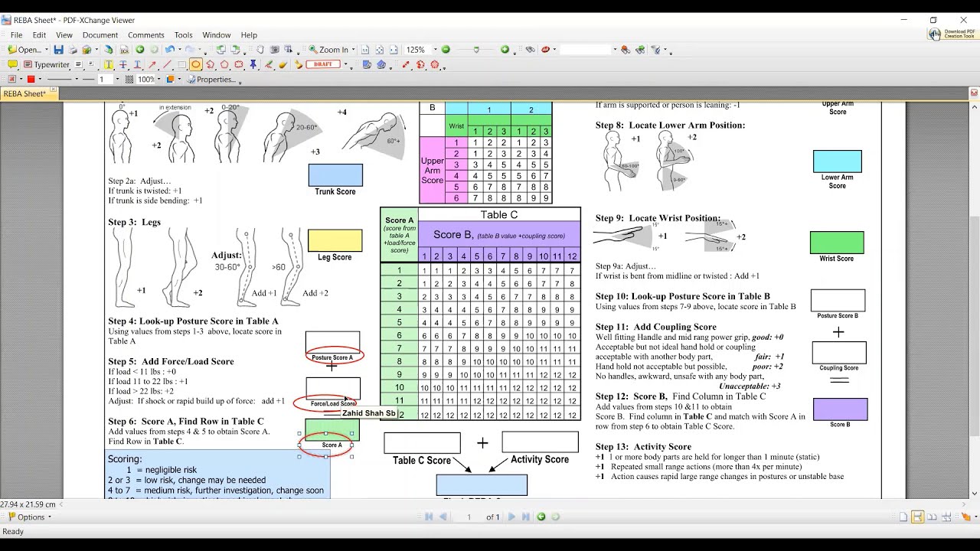Go to the last page arrow
This screenshot has width=980, height=551.
(525, 517)
